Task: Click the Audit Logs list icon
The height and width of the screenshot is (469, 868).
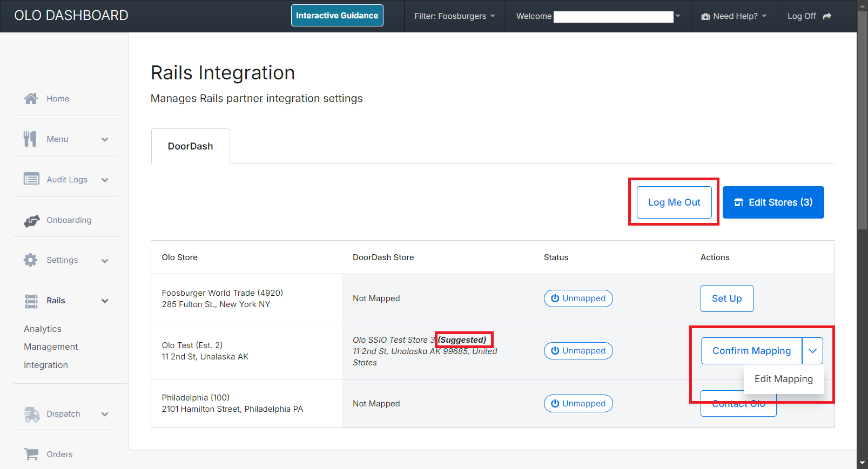Action: [31, 179]
